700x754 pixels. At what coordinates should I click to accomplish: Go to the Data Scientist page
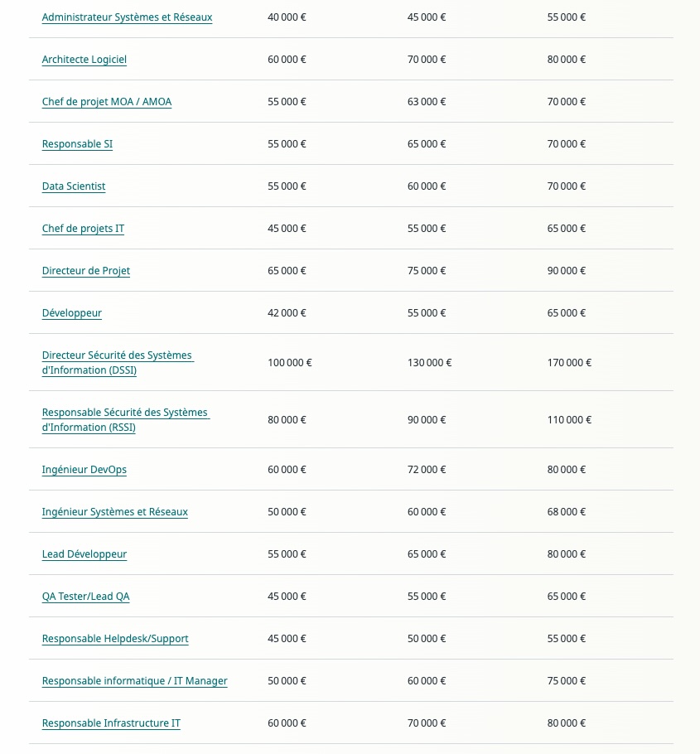[x=74, y=186]
